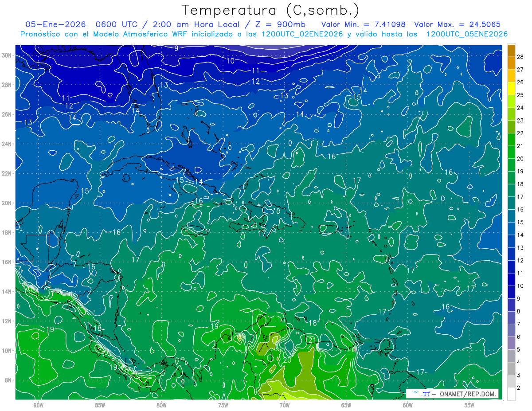Viewport: 532px width, 411px height.
Task: Click the yellow swatch between 25 and 26
Action: click(x=511, y=89)
